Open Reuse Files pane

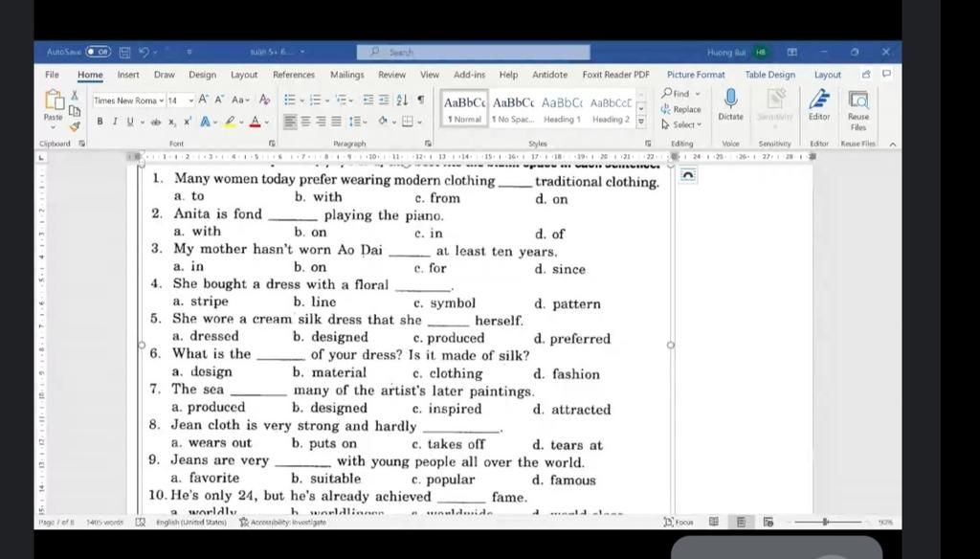coord(858,109)
